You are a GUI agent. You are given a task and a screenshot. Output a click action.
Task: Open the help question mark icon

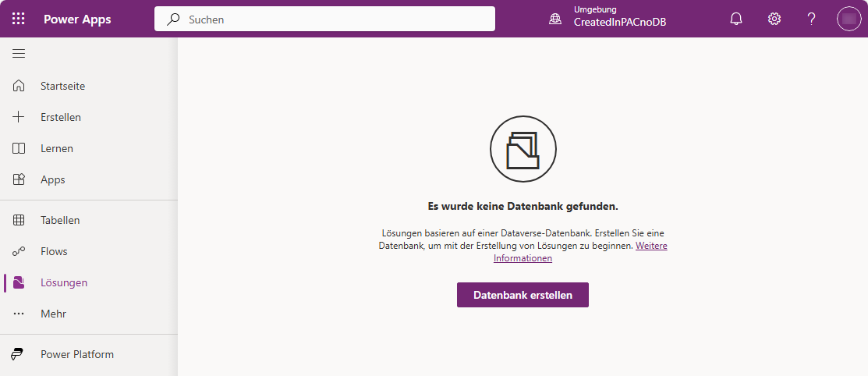click(812, 19)
